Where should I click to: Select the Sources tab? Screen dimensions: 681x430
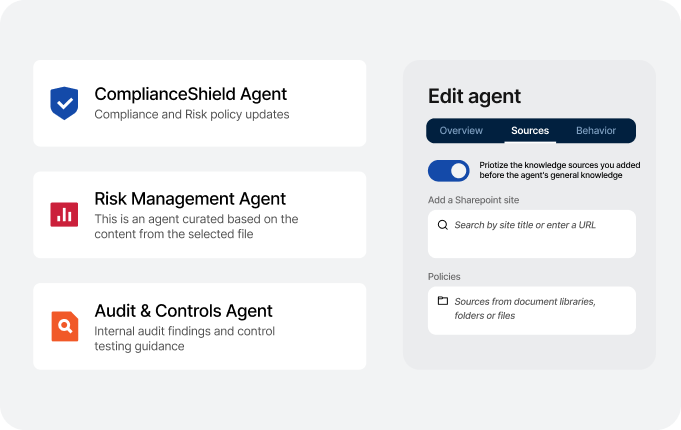[530, 131]
